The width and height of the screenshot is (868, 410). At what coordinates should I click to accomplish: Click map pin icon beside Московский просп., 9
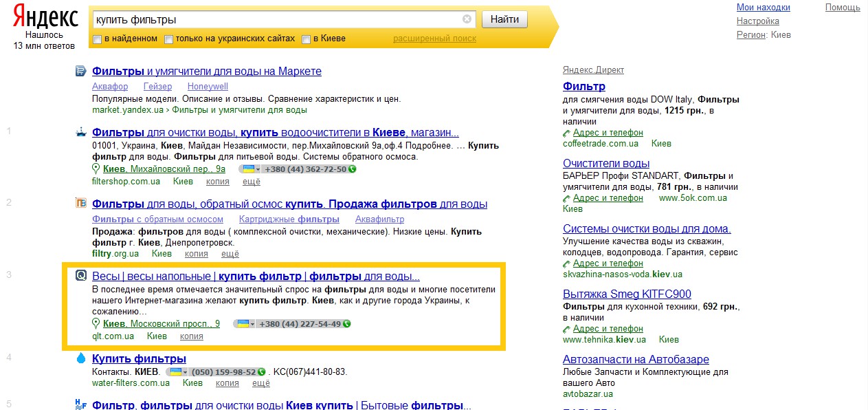(x=96, y=324)
